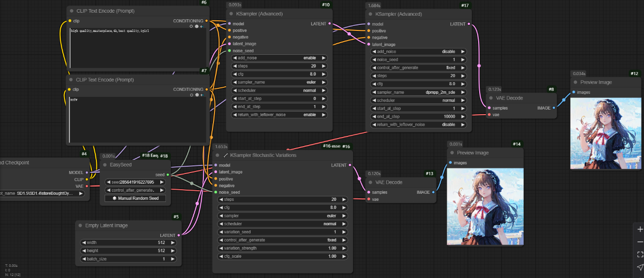This screenshot has width=644, height=278.
Task: Toggle return_with_leftover_noise in KSampler node #17
Action: coord(419,125)
